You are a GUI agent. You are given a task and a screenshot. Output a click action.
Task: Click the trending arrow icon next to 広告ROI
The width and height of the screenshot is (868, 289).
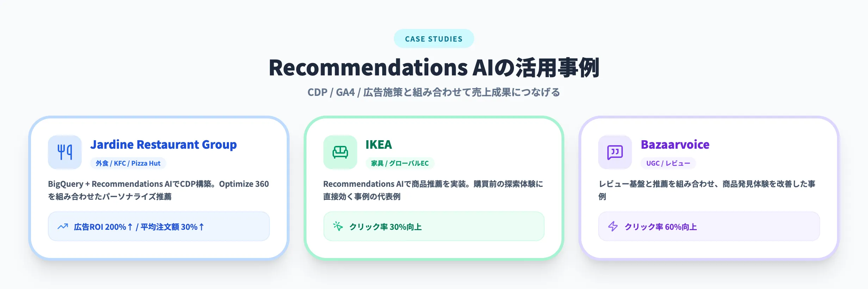click(x=63, y=226)
